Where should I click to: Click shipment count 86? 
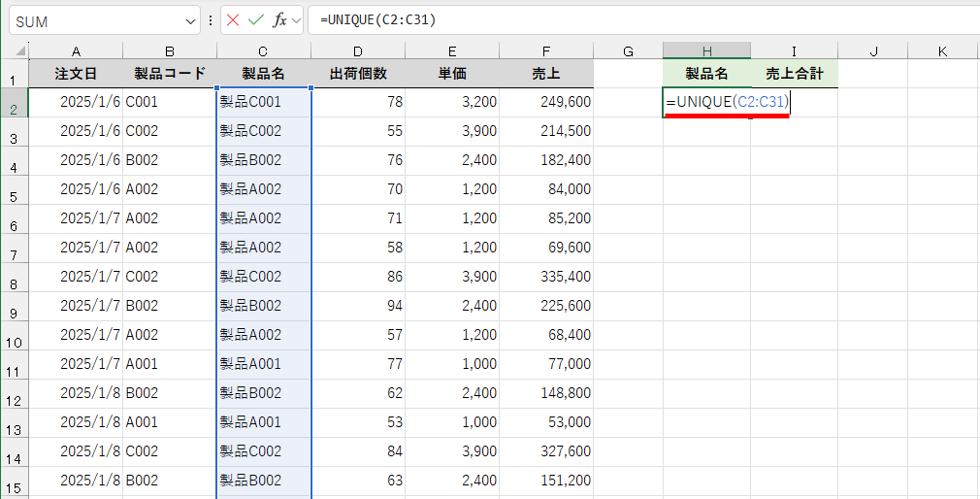(358, 277)
